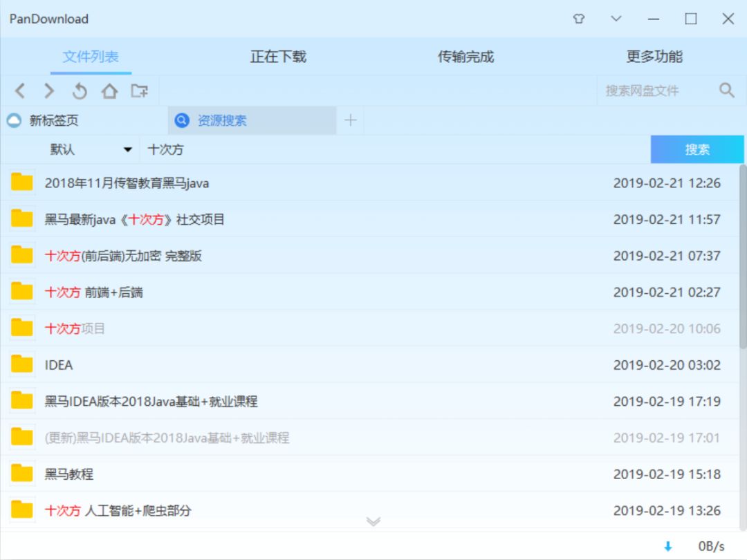Viewport: 747px width, 560px height.
Task: Refresh the file list
Action: point(80,91)
